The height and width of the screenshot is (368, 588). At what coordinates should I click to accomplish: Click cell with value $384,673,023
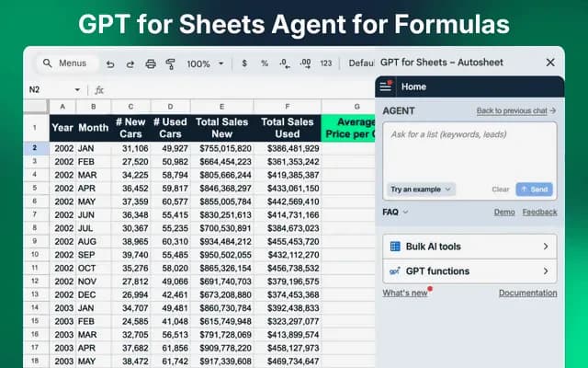288,228
